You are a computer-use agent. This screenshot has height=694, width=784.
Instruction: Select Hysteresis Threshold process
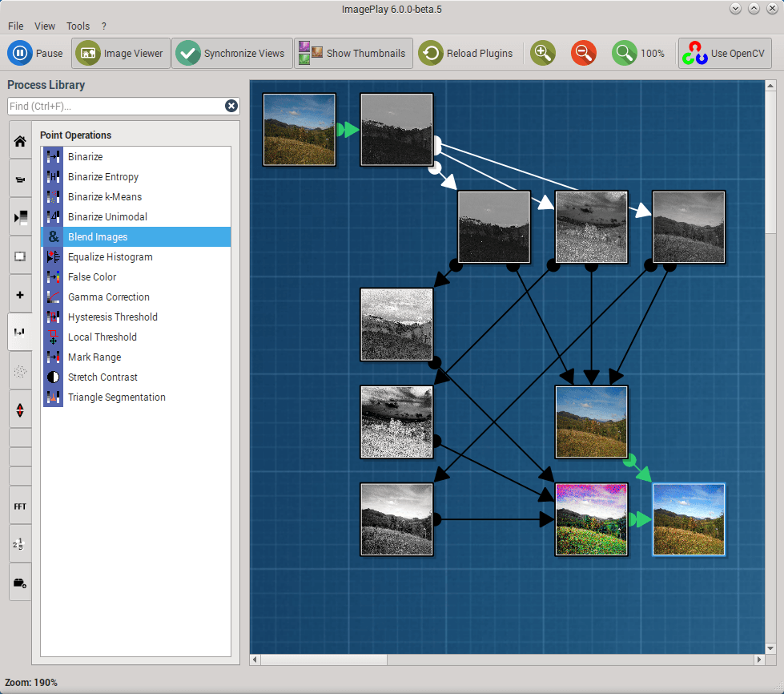136,317
